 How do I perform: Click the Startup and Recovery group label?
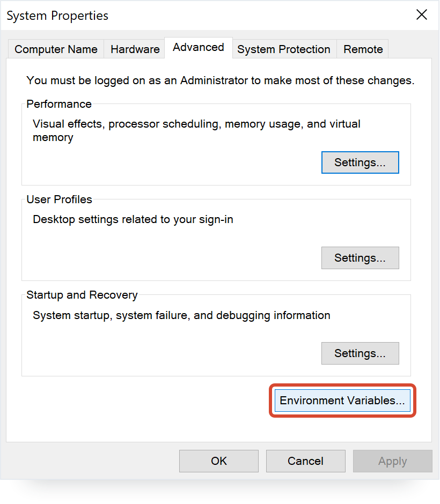[x=82, y=295]
